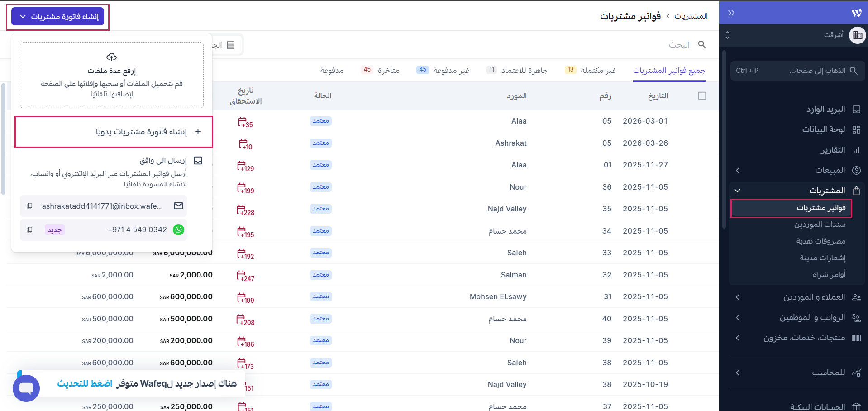Copy the WhatsApp phone number
Screen dimensions: 868x411
tap(29, 230)
